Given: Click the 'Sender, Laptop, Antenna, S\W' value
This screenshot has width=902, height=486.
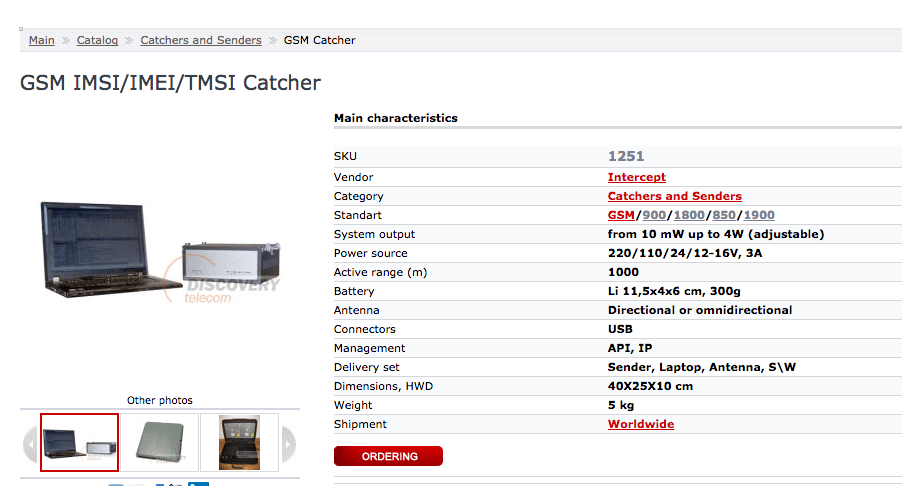Looking at the screenshot, I should click(x=701, y=367).
